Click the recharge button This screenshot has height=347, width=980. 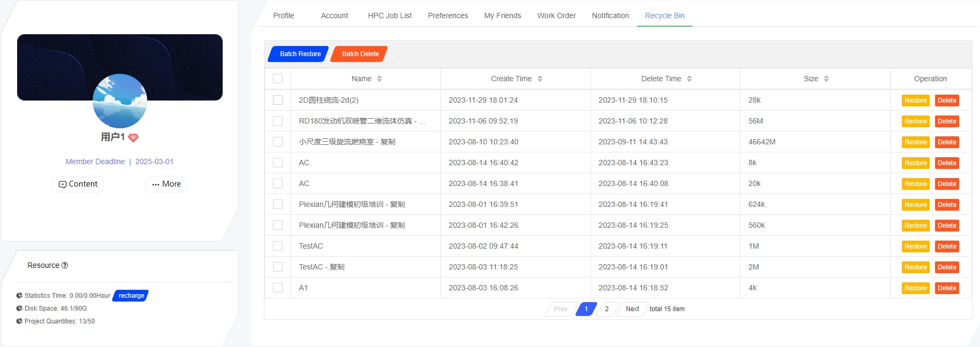131,296
